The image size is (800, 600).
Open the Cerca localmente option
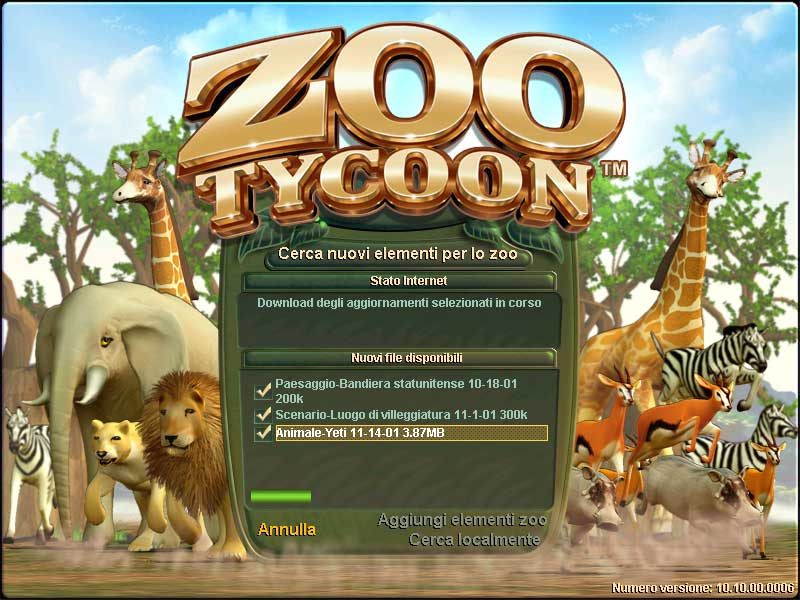(474, 540)
